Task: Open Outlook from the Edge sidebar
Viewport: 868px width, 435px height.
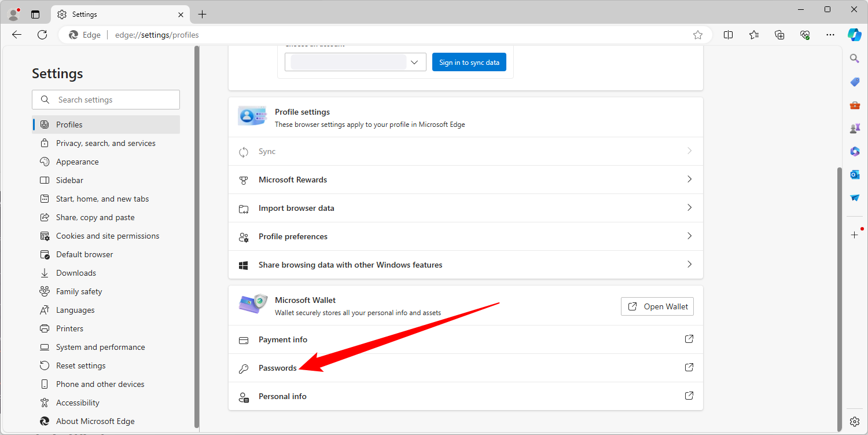Action: [855, 174]
